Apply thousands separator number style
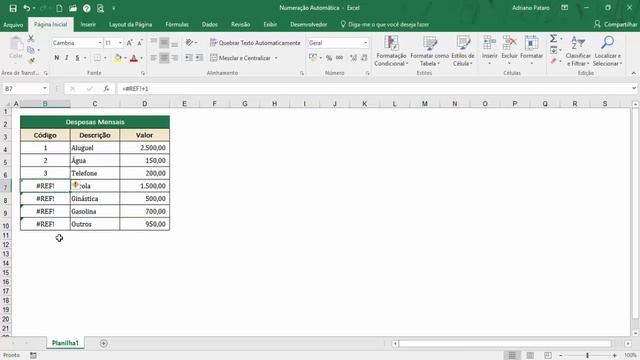 point(340,58)
